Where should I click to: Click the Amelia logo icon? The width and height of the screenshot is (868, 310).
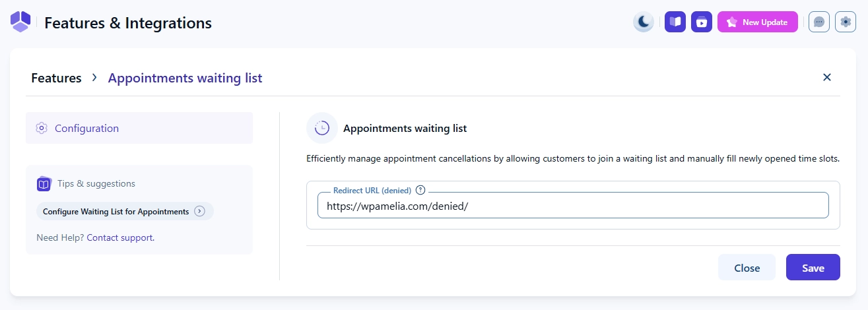20,22
